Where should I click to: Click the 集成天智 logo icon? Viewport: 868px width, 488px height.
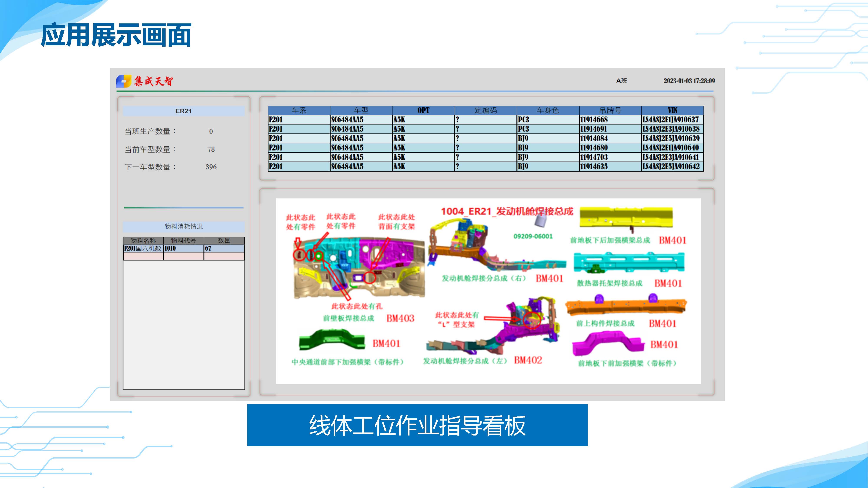coord(124,81)
